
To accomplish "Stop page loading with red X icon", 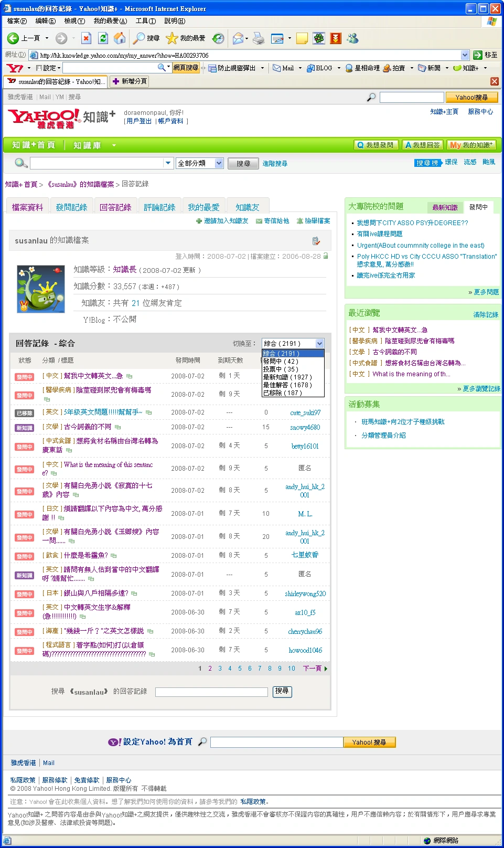I will coord(87,38).
